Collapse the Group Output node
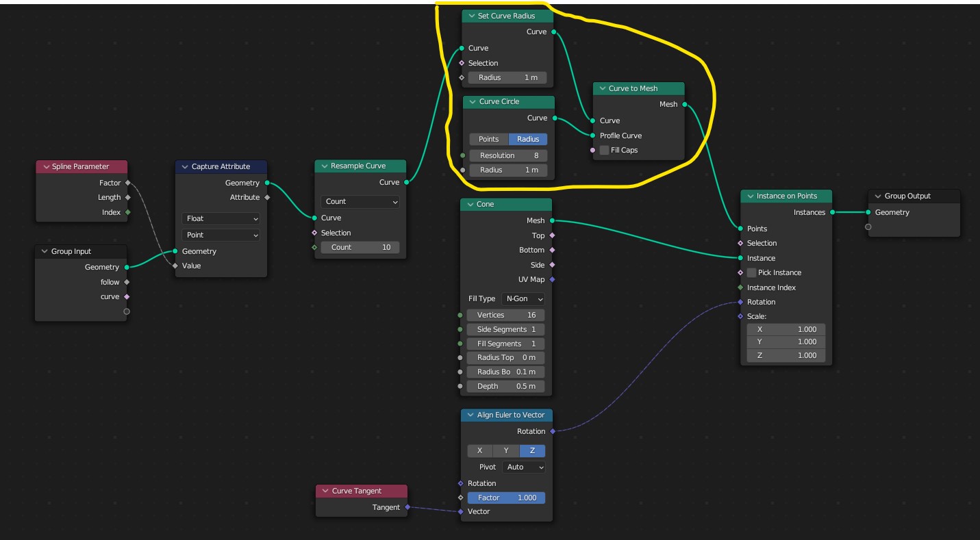Screen dimensions: 980x540 (x=877, y=196)
